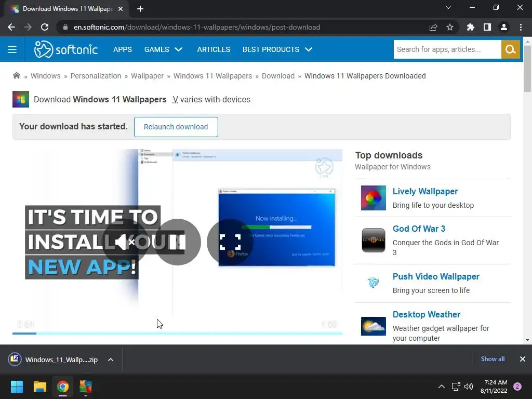Click the Lively Wallpaper app icon
This screenshot has height=399, width=532.
373,198
